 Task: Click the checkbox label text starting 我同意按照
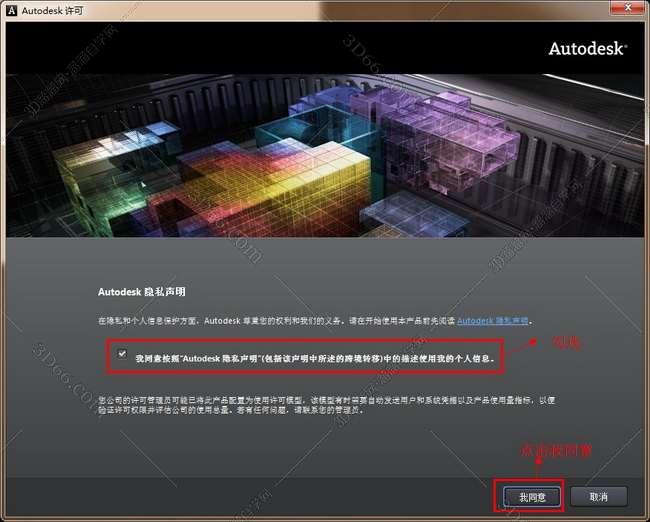click(x=315, y=359)
